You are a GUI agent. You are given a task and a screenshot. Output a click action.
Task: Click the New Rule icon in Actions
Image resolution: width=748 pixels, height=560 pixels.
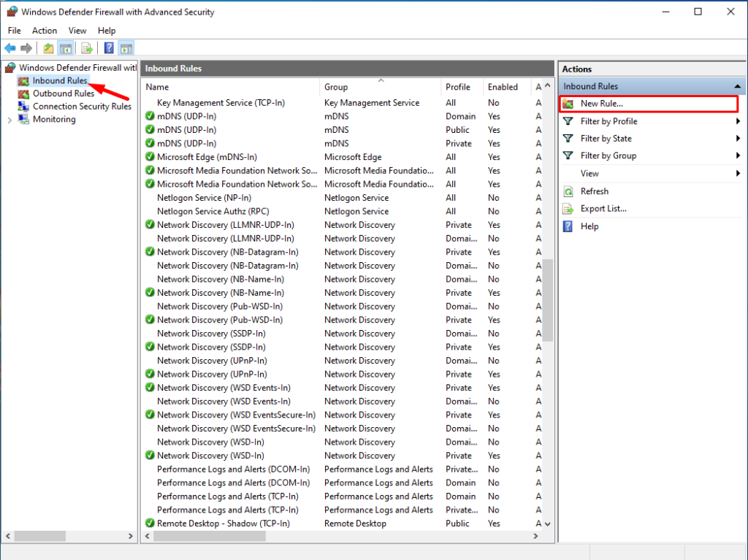click(568, 104)
